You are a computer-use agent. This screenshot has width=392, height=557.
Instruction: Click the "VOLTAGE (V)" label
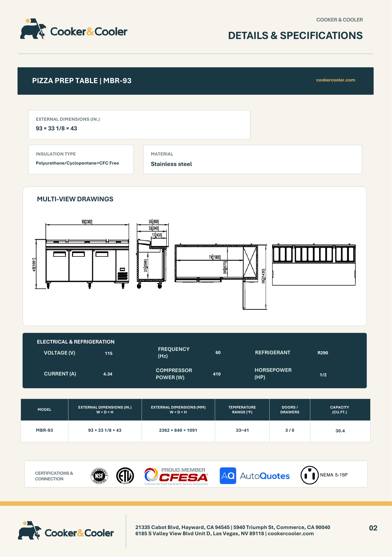pyautogui.click(x=60, y=353)
